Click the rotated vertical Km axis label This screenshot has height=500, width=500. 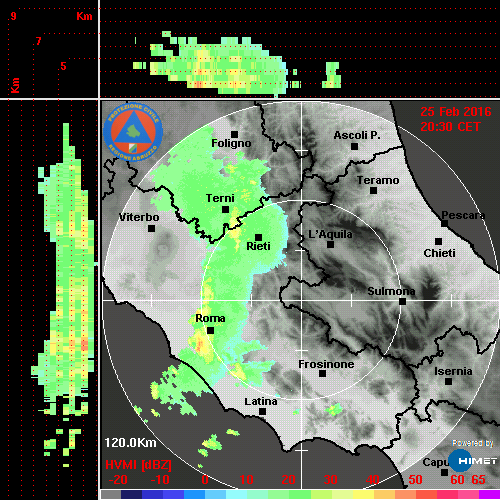15,85
